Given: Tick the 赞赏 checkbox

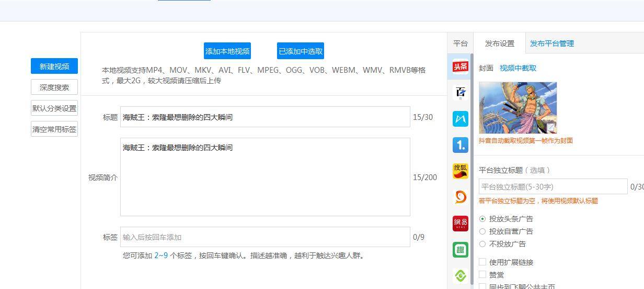Looking at the screenshot, I should pos(482,275).
